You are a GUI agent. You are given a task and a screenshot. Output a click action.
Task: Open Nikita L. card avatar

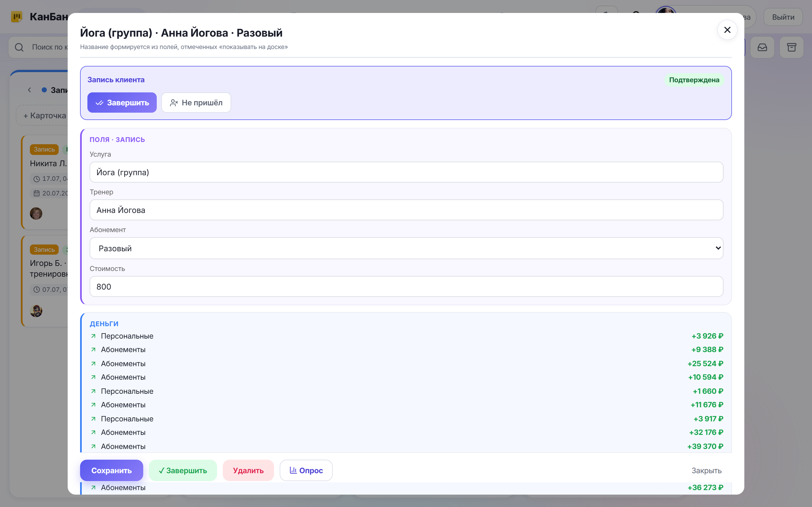click(x=36, y=213)
